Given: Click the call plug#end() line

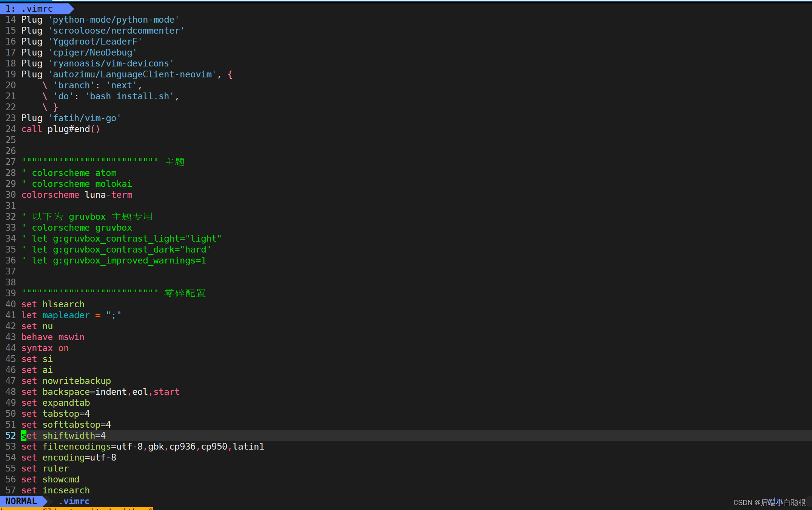Looking at the screenshot, I should pos(60,129).
